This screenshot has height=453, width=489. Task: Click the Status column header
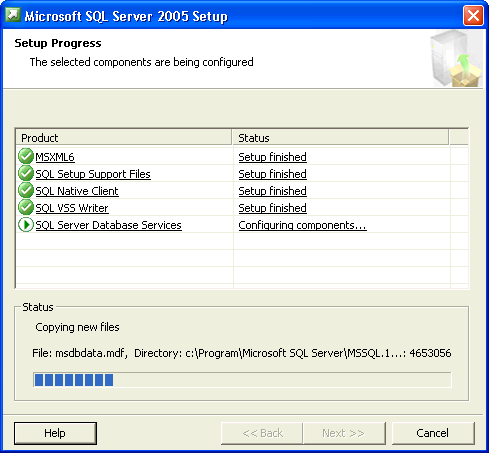pos(340,138)
